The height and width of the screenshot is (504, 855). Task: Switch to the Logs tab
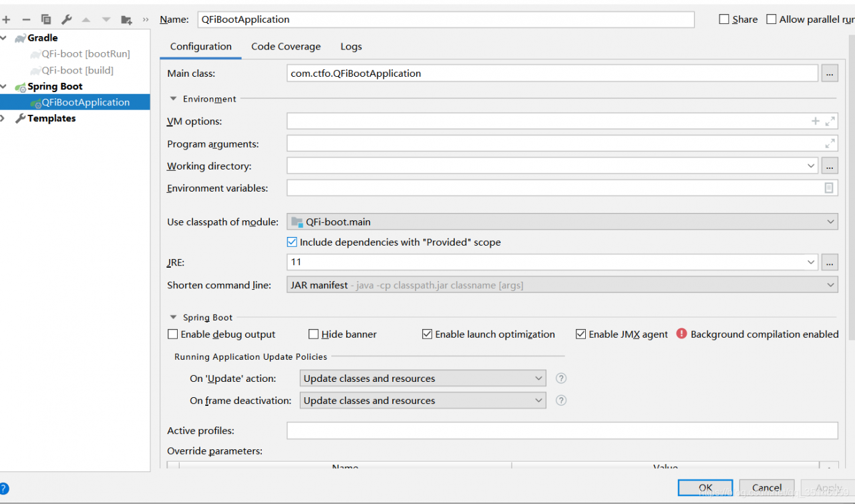click(x=351, y=47)
